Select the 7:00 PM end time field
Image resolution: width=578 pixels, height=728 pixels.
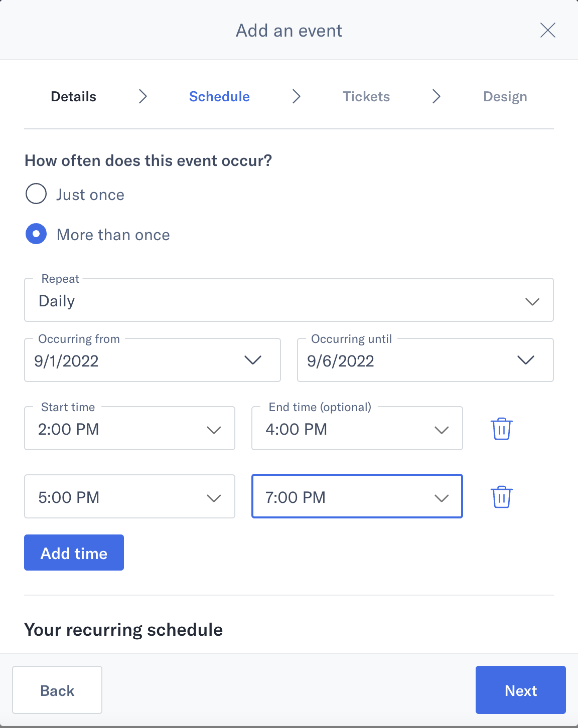tap(357, 496)
